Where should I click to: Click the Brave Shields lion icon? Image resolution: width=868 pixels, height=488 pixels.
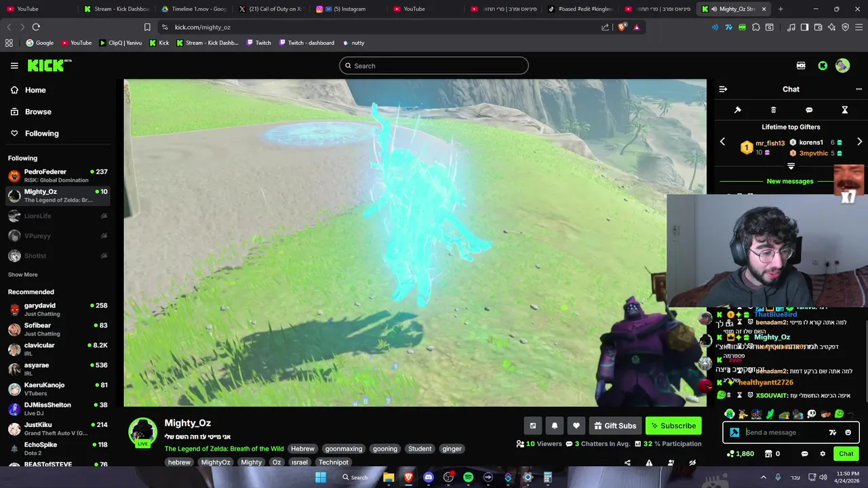click(x=622, y=27)
